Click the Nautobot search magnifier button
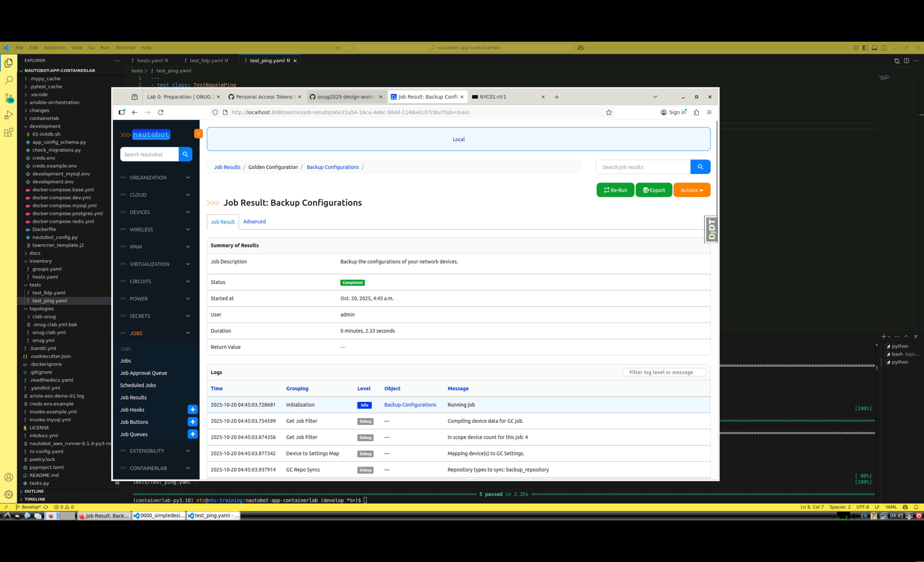 185,154
